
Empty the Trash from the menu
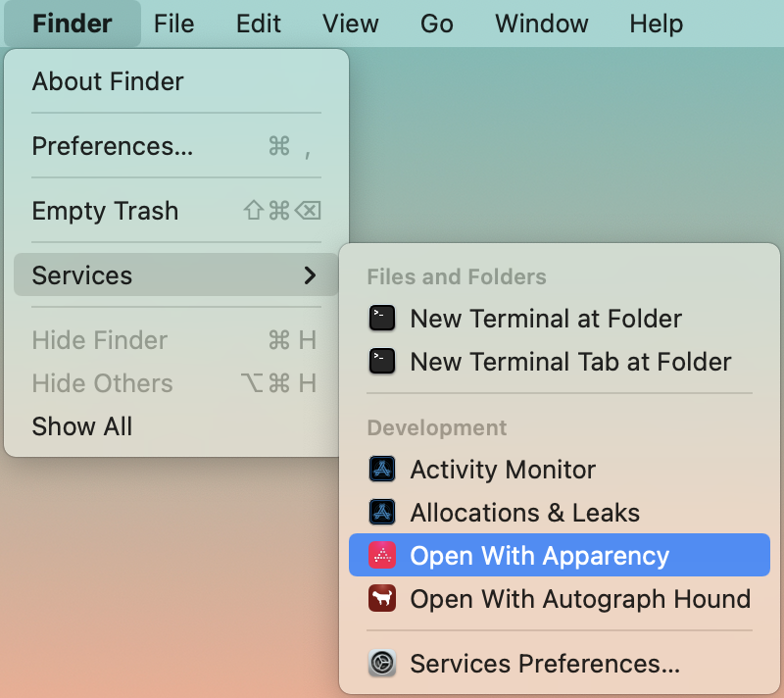coord(105,211)
